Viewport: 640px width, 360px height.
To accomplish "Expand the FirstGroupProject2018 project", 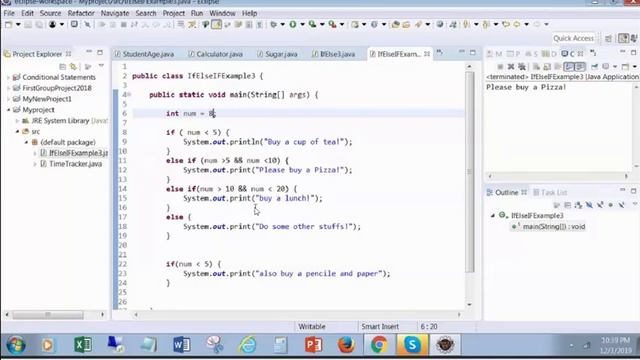I will [x=8, y=88].
